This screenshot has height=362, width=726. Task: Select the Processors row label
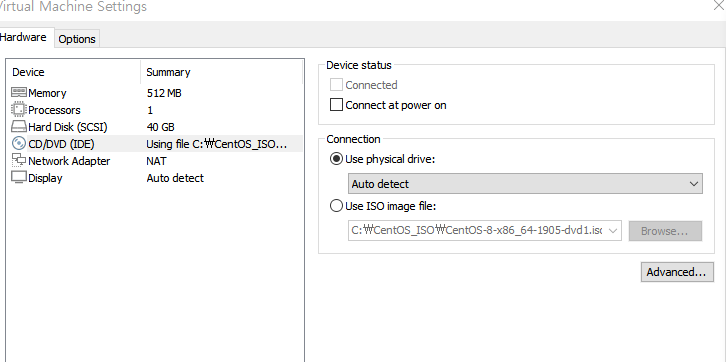click(x=54, y=110)
